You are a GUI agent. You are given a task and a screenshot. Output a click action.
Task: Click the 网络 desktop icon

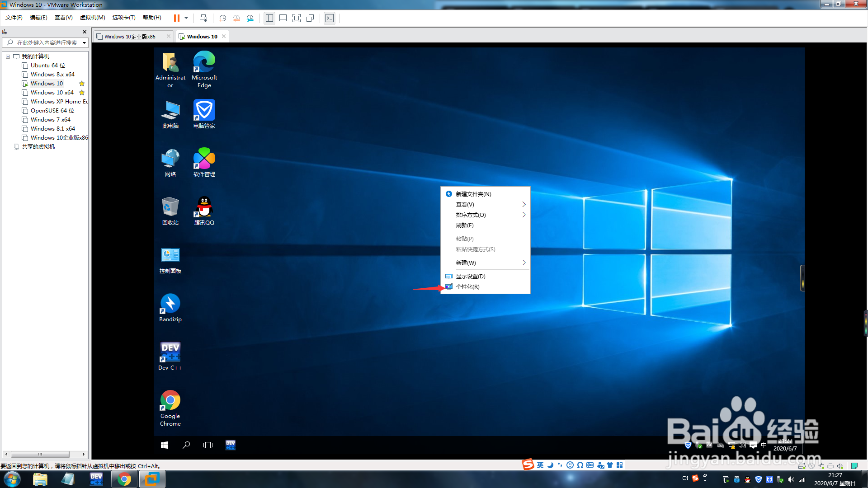pyautogui.click(x=170, y=163)
